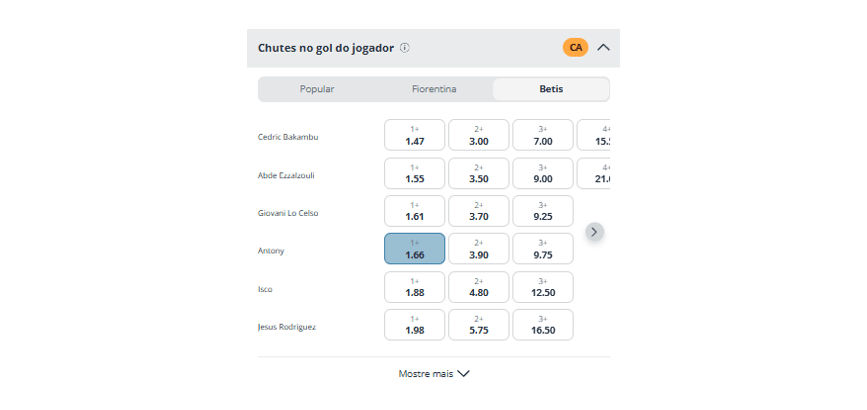Click the info icon beside the market title
This screenshot has width=867, height=410.
405,48
